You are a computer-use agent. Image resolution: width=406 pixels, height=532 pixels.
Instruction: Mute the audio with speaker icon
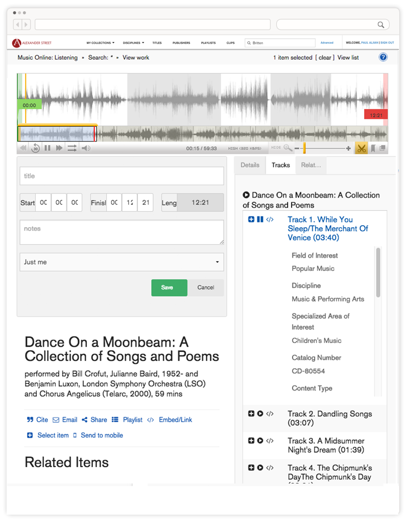86,148
